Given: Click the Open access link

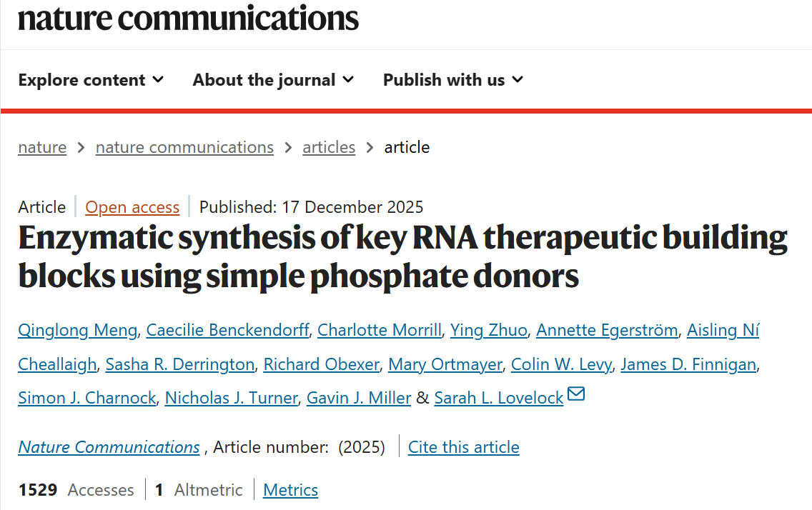Looking at the screenshot, I should (x=132, y=207).
